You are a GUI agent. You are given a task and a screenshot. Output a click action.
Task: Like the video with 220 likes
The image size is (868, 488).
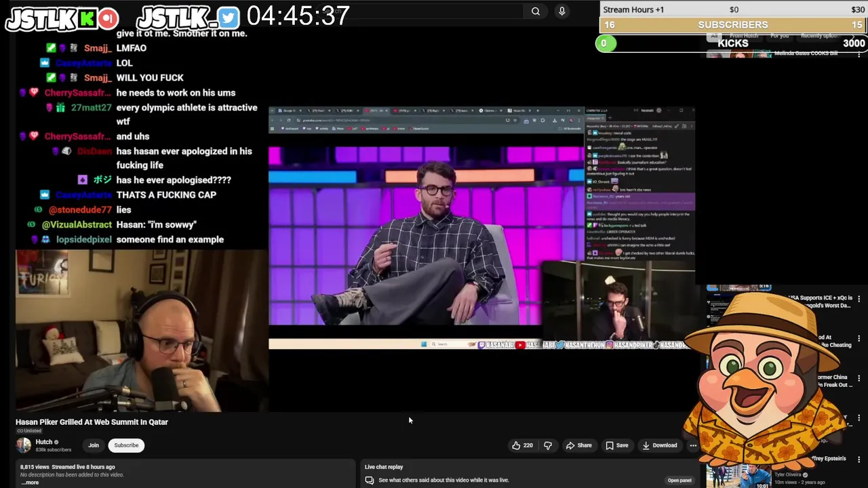[522, 445]
